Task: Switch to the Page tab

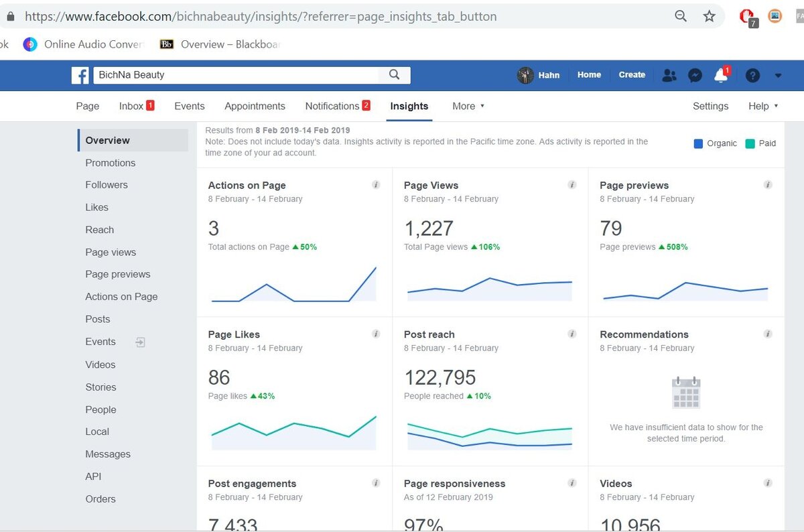Action: [88, 106]
